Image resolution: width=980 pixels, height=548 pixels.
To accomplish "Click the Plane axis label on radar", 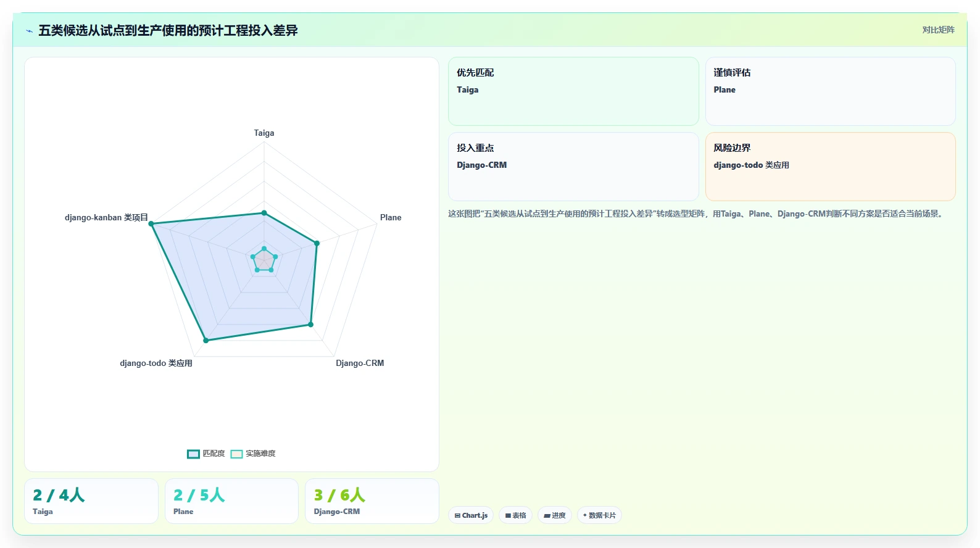I will (x=391, y=217).
